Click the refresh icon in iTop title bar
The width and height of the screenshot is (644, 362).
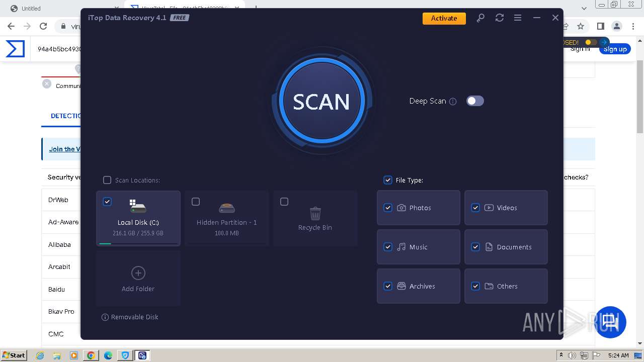pyautogui.click(x=499, y=18)
